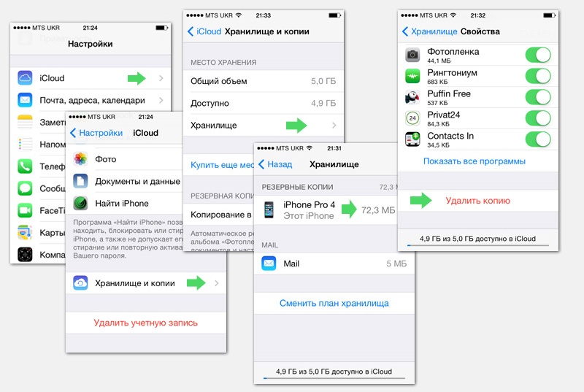Image resolution: width=584 pixels, height=392 pixels.
Task: Tap the Mail envelope icon beside Почта, адреса, календари
Action: (x=25, y=100)
